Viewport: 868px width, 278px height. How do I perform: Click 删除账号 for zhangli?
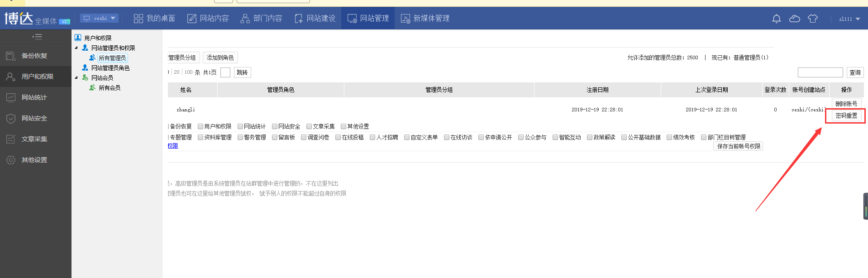[x=846, y=104]
